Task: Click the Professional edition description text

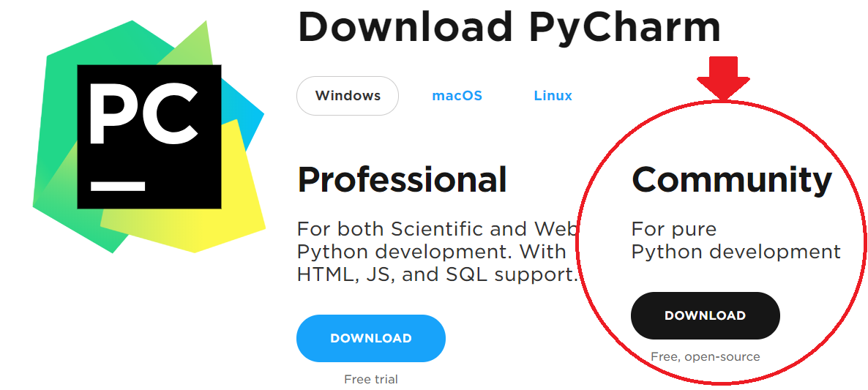Action: [438, 252]
